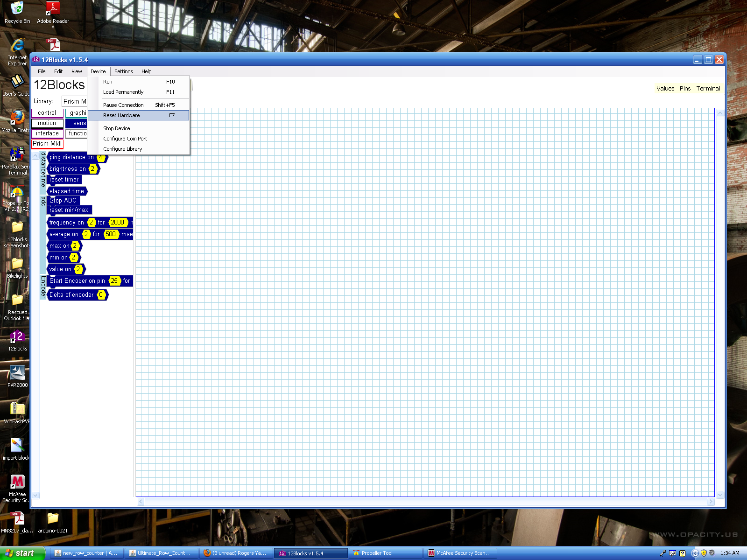Screen dimensions: 747x560
Task: Click Reset Hardware in Device menu
Action: point(139,115)
